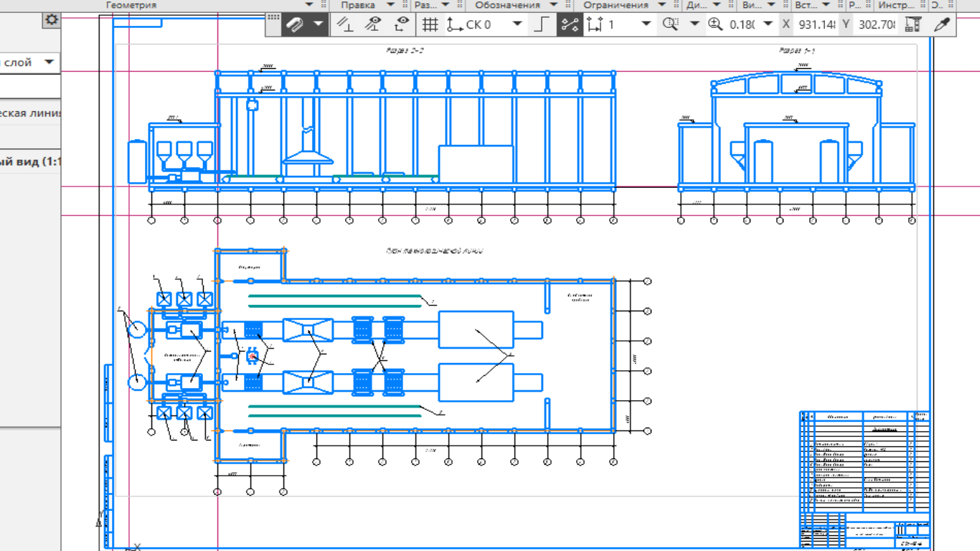Click the view scale icon

point(595,24)
